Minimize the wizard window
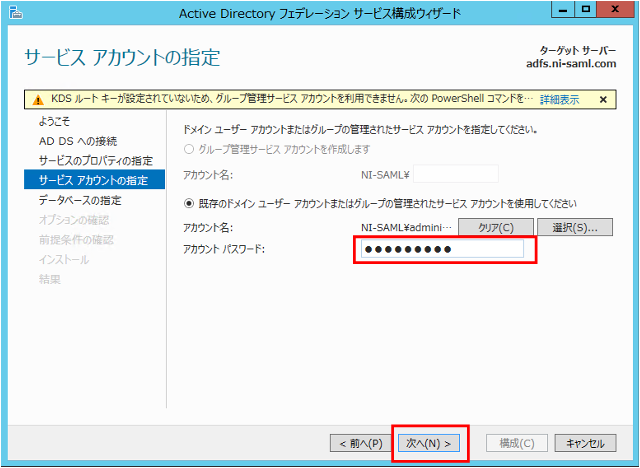The image size is (640, 468). [563, 10]
